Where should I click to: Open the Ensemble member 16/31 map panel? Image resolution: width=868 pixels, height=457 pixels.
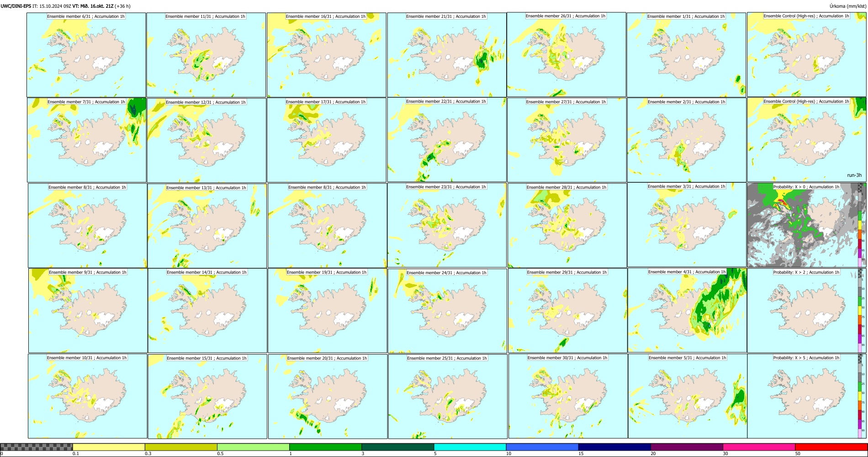(327, 55)
